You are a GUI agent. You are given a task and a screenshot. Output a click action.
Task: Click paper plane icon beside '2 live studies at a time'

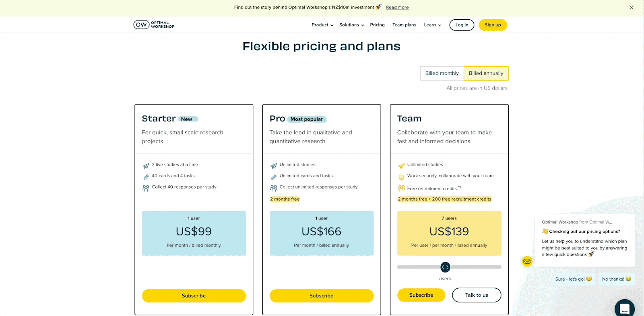point(146,166)
